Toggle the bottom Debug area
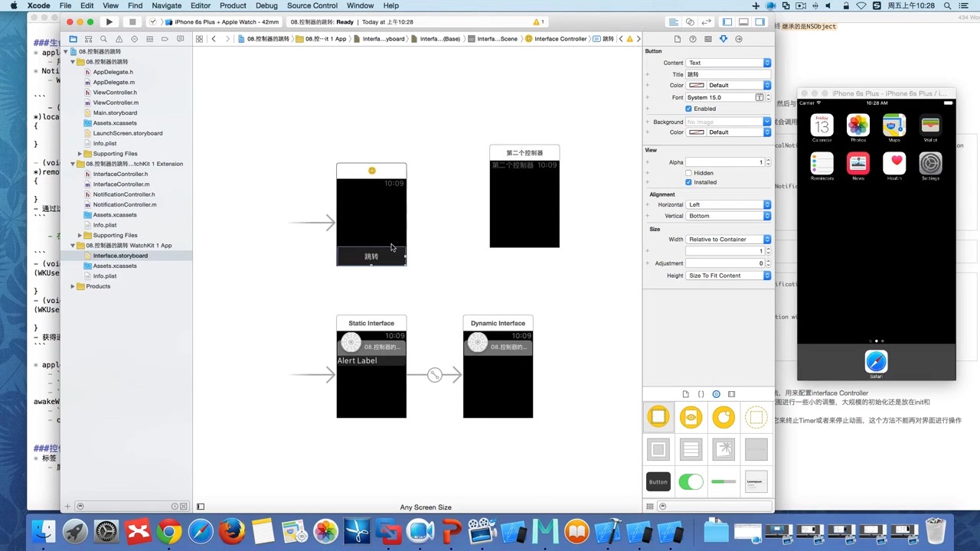The width and height of the screenshot is (980, 551). pos(743,22)
